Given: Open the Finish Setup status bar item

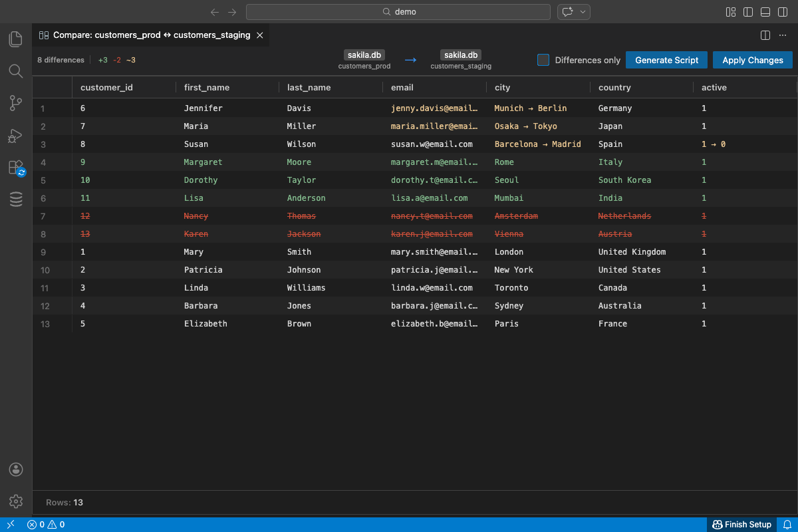Looking at the screenshot, I should click(742, 525).
